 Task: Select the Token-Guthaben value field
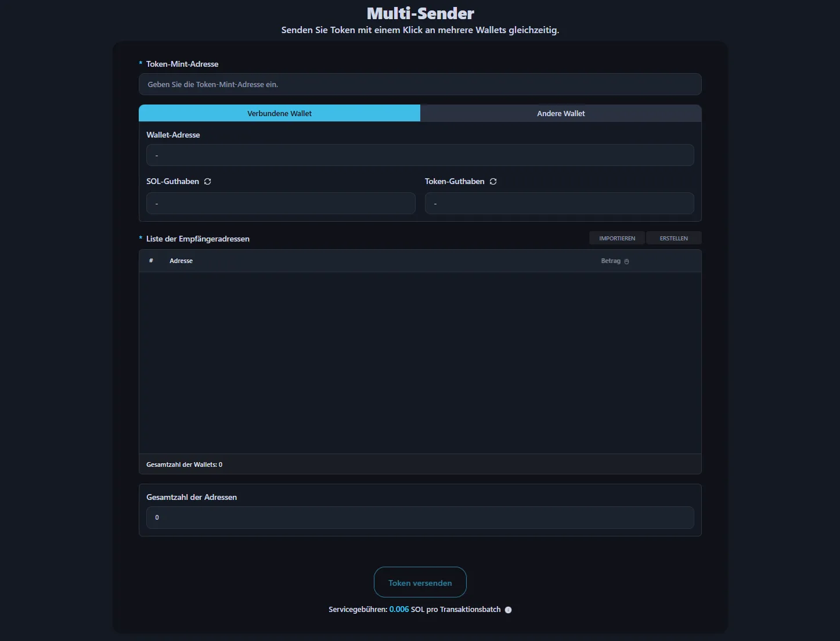(559, 203)
